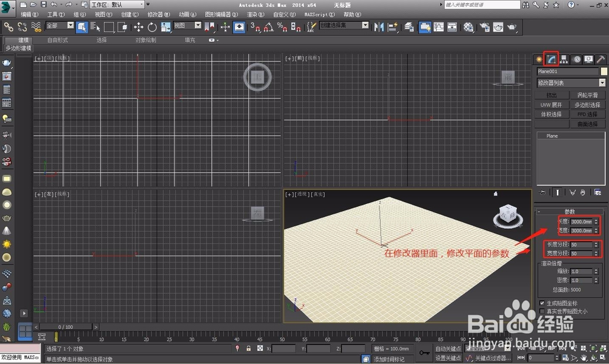Open the 修改器 menu
The height and width of the screenshot is (364, 609).
pos(158,15)
